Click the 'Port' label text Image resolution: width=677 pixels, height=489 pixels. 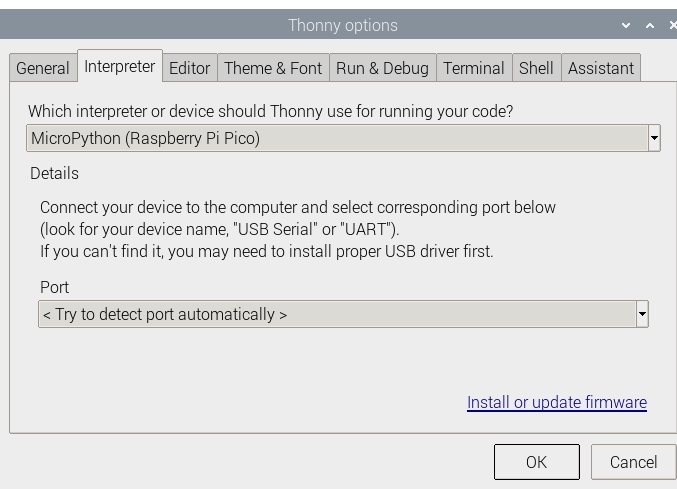(55, 287)
